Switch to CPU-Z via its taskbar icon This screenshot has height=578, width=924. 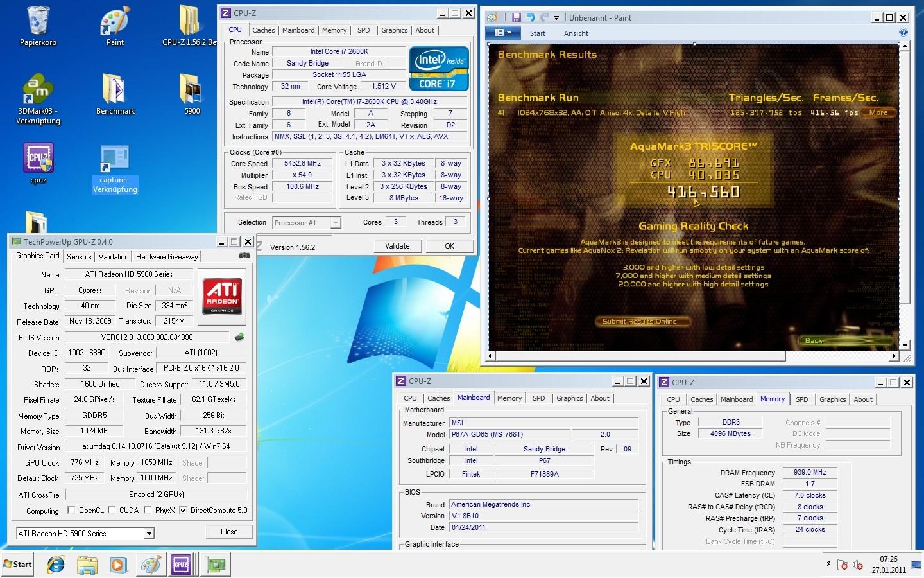click(182, 565)
